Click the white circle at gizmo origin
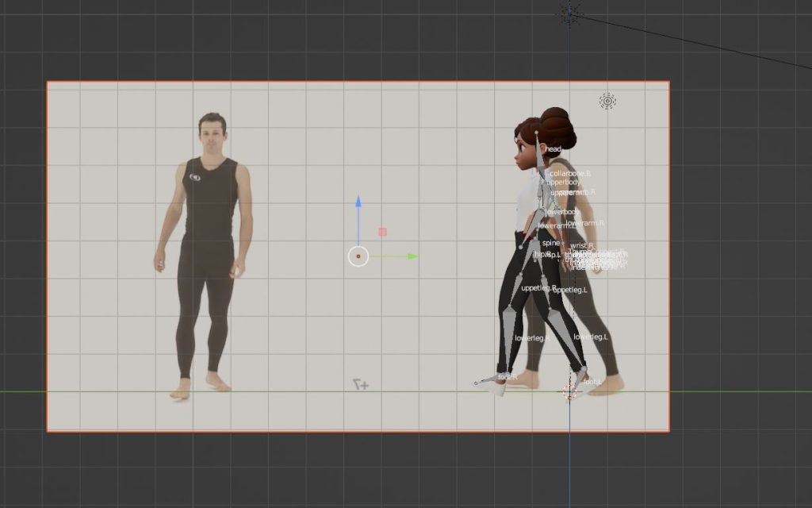The image size is (812, 508). click(358, 256)
